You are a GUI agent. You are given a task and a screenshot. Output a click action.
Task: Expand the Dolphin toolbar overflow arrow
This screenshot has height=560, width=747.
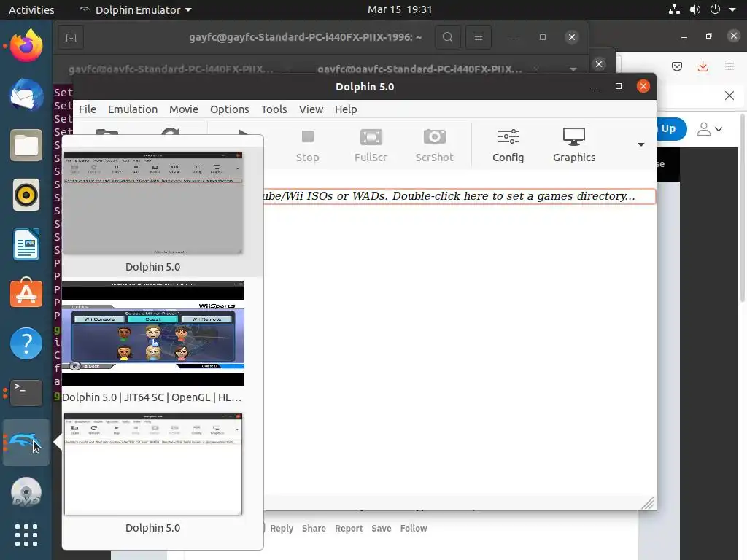640,144
